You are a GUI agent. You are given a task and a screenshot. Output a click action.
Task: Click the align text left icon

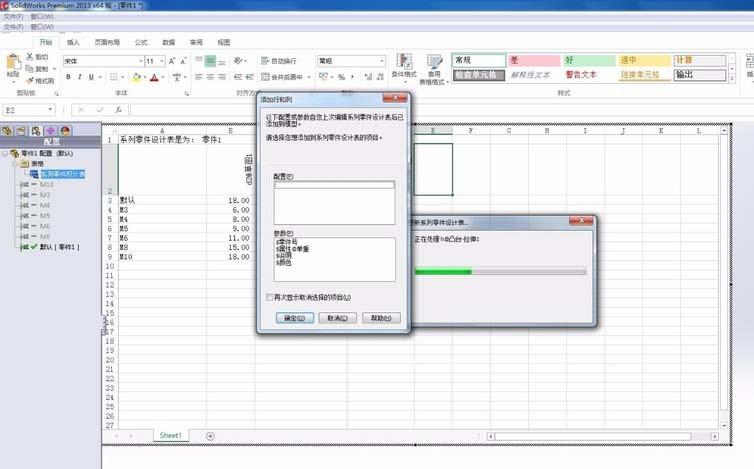199,76
